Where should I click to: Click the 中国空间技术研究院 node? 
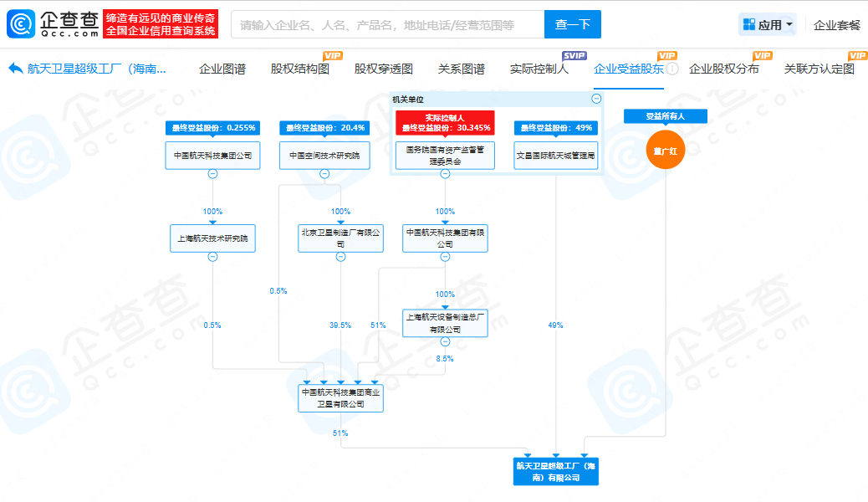tap(324, 156)
